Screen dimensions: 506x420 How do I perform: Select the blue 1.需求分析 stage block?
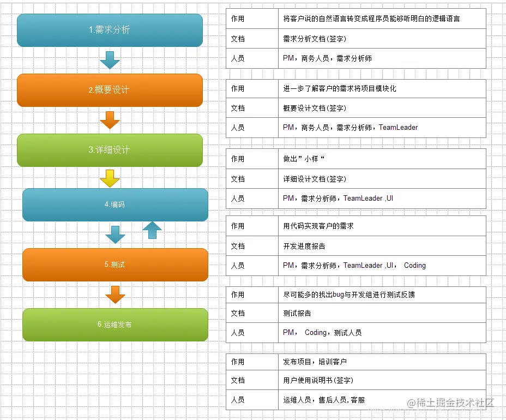[x=110, y=30]
